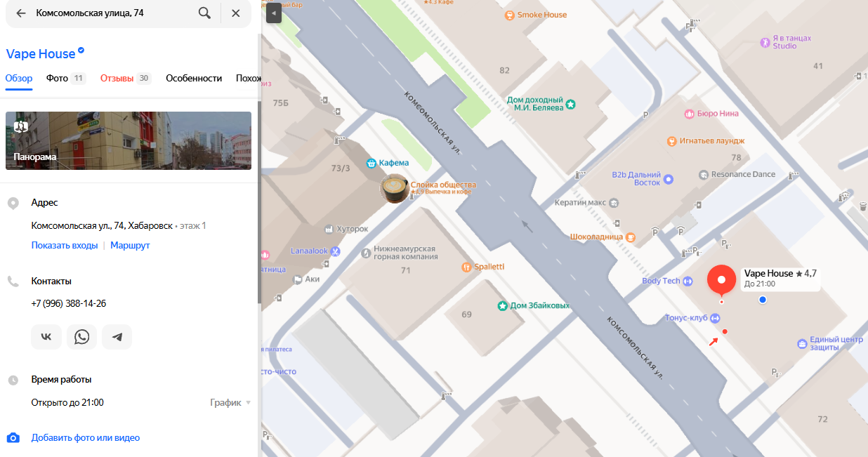
Task: Click the magnifier search icon
Action: pos(204,13)
